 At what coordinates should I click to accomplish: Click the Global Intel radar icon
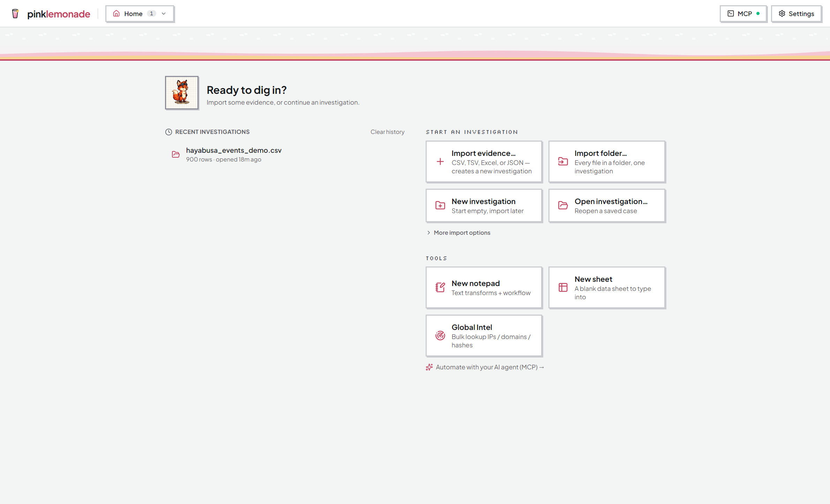click(440, 336)
